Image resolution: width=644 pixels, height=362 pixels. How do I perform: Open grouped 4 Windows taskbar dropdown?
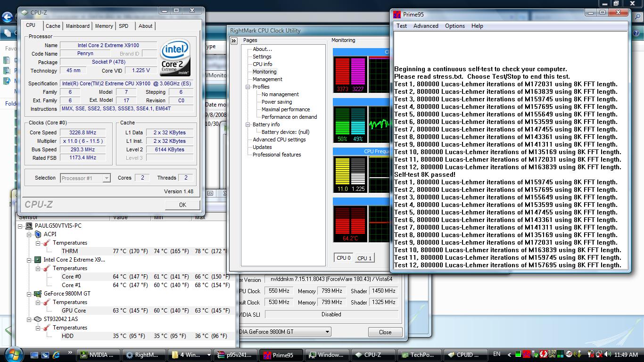pyautogui.click(x=209, y=355)
